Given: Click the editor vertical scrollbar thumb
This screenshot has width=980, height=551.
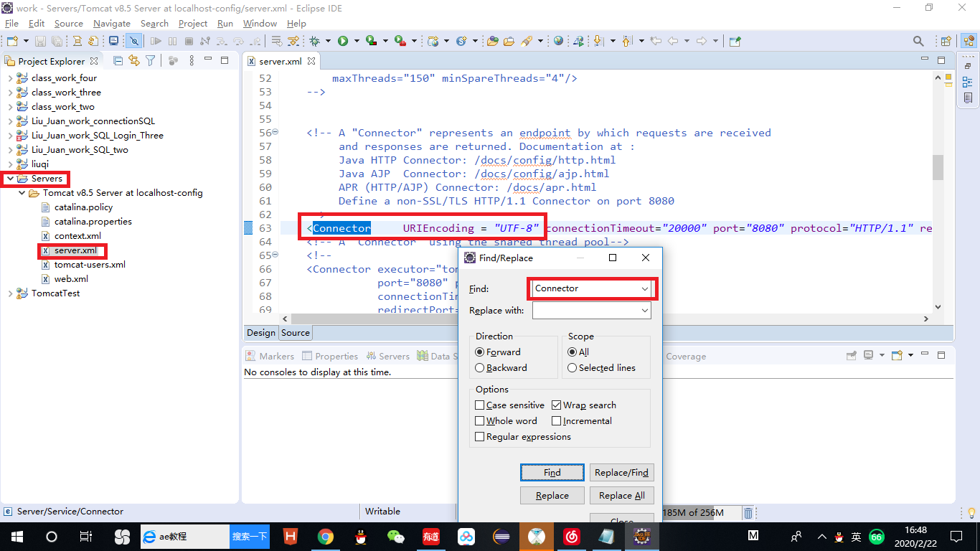Looking at the screenshot, I should [938, 168].
